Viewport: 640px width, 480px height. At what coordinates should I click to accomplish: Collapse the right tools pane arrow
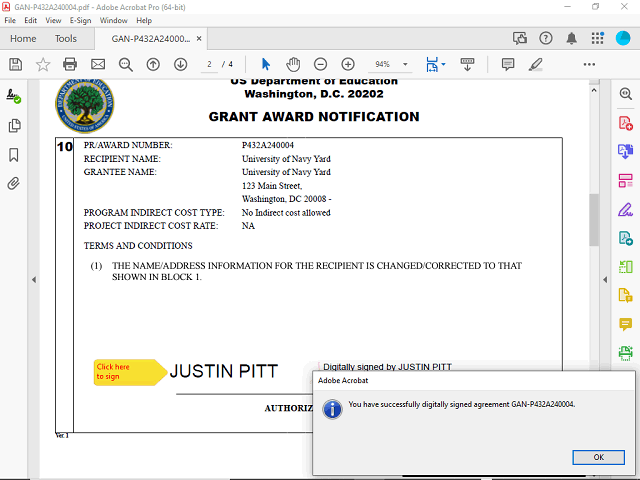coord(602,280)
